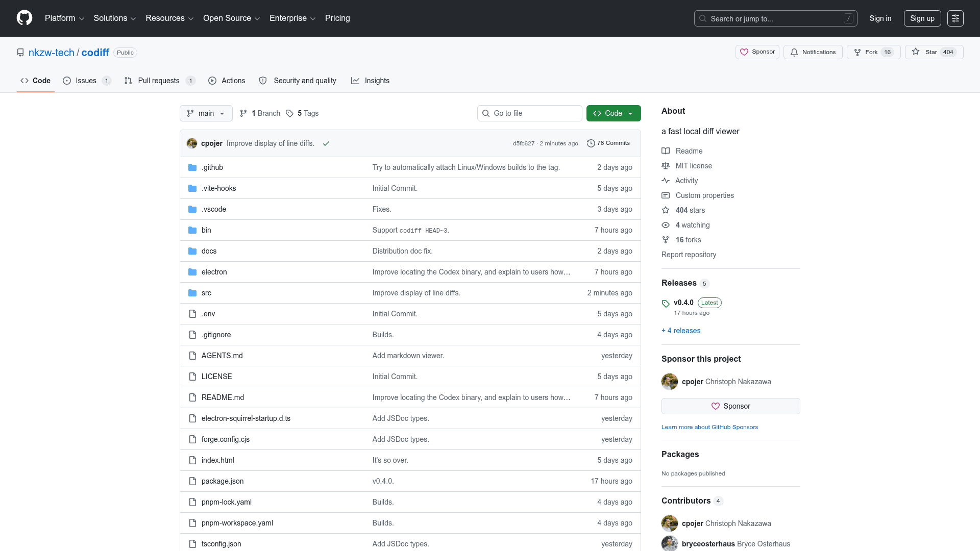Screen dimensions: 980x551
Task: Click the commits history clock icon
Action: (x=591, y=143)
